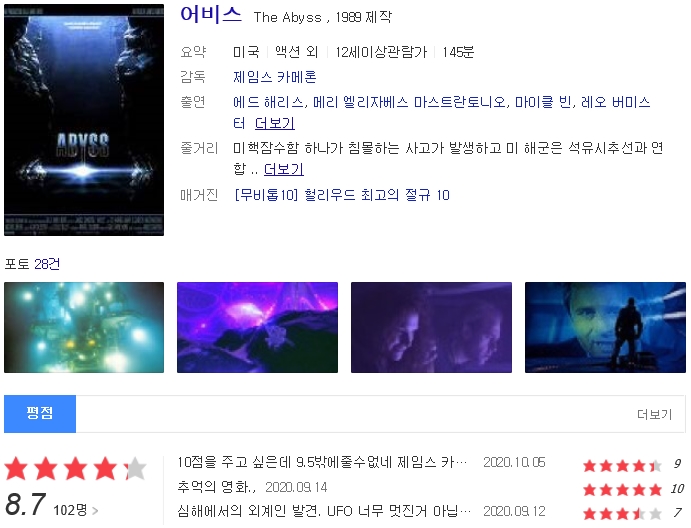The height and width of the screenshot is (528, 691).
Task: Click the arrow next to 102명
Action: (x=95, y=511)
